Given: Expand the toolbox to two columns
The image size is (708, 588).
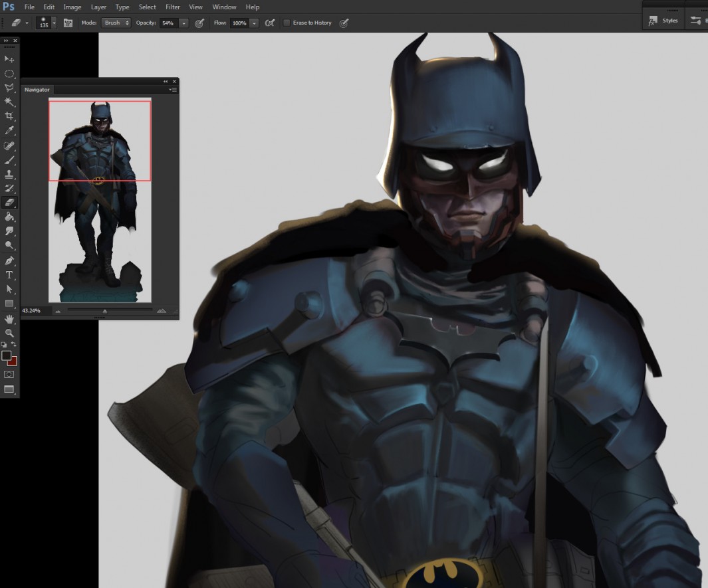Looking at the screenshot, I should pyautogui.click(x=6, y=41).
